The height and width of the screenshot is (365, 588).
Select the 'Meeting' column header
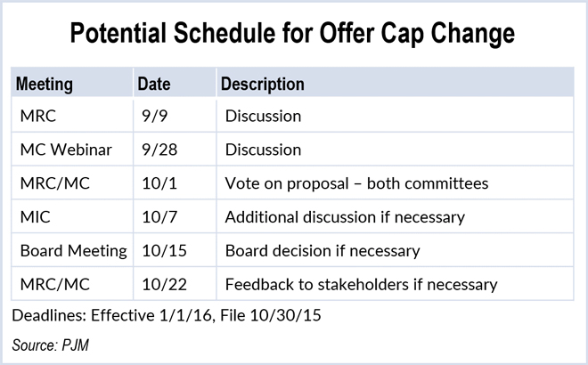tap(44, 85)
